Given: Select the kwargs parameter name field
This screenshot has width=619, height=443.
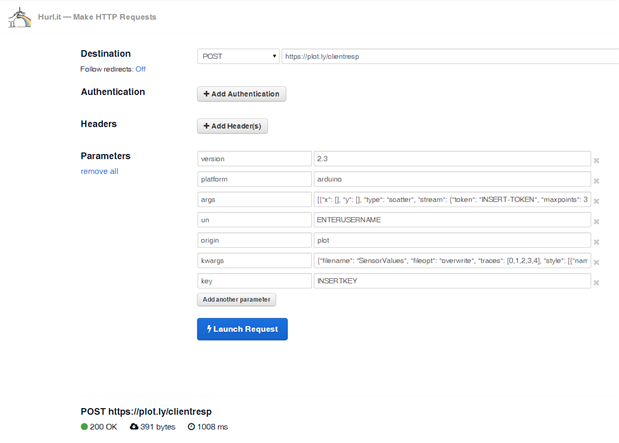Looking at the screenshot, I should 255,261.
